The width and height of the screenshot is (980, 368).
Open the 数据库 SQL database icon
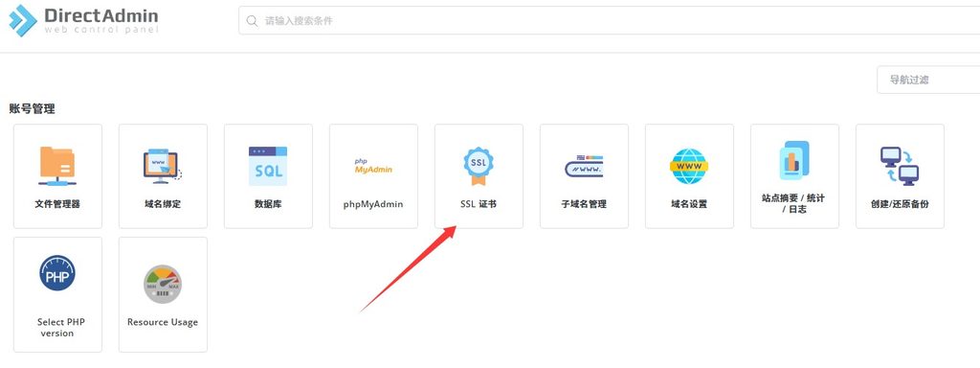click(268, 166)
